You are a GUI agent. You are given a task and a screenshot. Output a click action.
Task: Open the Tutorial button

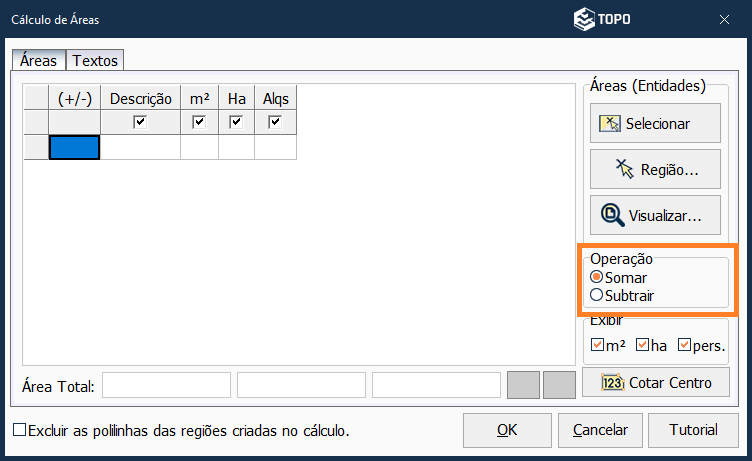click(693, 430)
